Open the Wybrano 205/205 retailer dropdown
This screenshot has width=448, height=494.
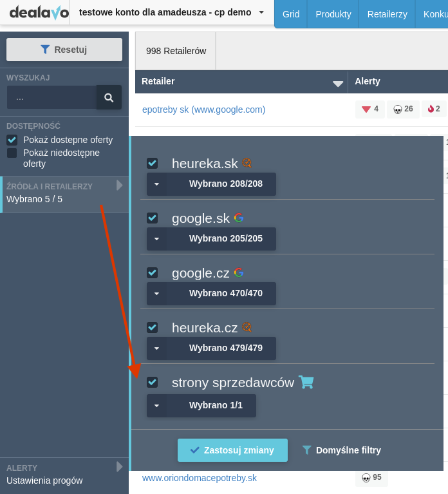point(211,239)
